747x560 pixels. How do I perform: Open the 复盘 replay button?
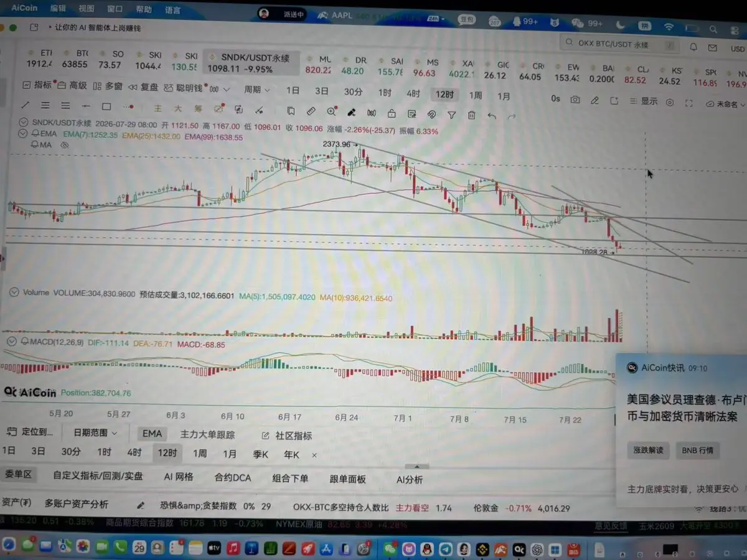(144, 87)
